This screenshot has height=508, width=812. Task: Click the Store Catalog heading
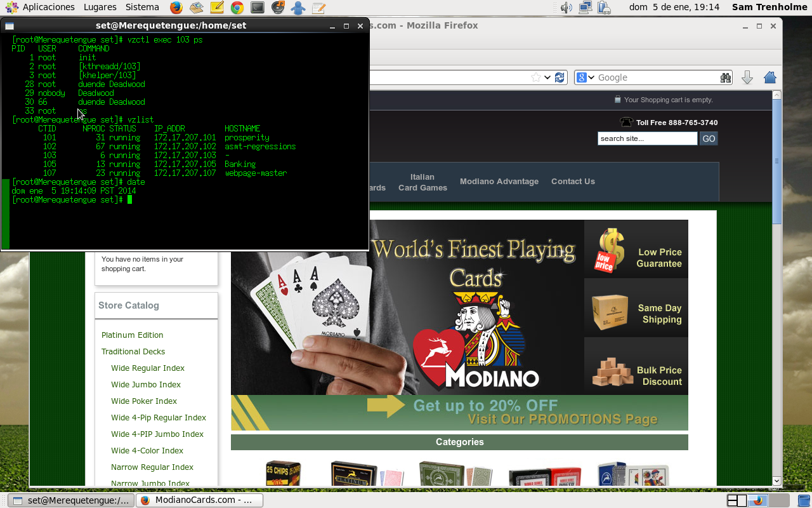pos(129,305)
